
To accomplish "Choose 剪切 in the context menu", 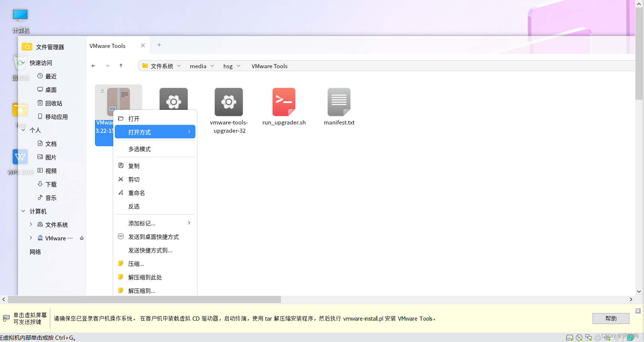I will coord(155,179).
